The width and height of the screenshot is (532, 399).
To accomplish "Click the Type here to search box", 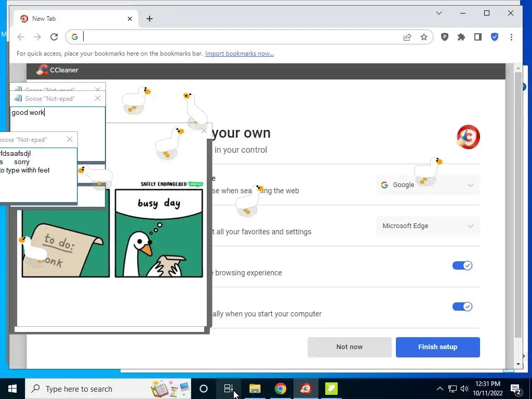I will pyautogui.click(x=108, y=389).
